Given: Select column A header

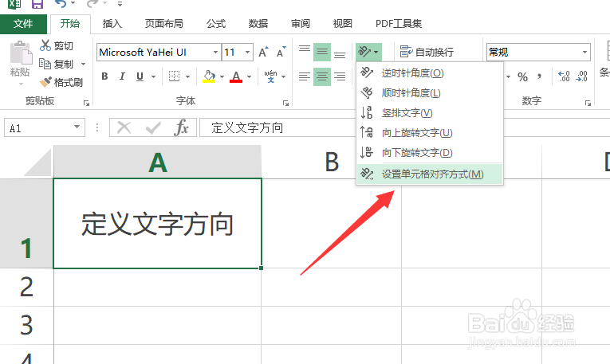Looking at the screenshot, I should (158, 162).
